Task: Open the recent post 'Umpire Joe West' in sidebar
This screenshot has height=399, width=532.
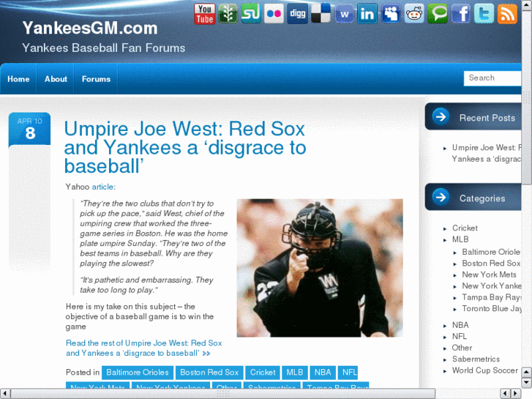Action: pos(486,153)
